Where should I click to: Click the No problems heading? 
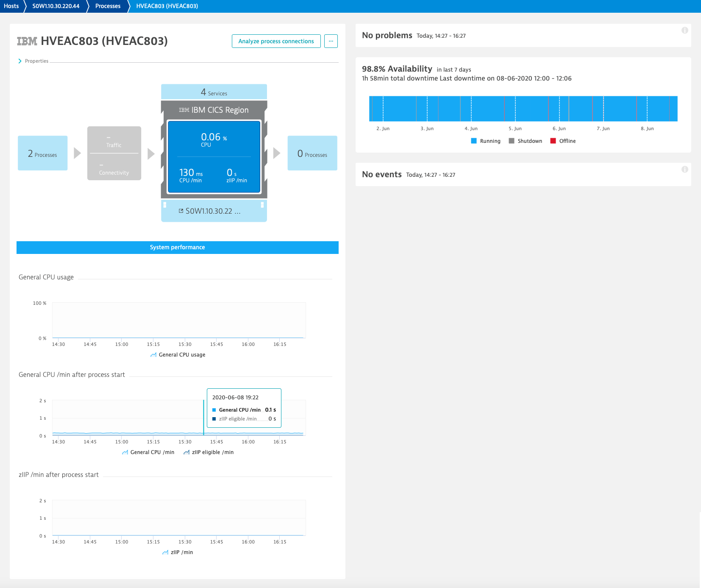pyautogui.click(x=387, y=35)
